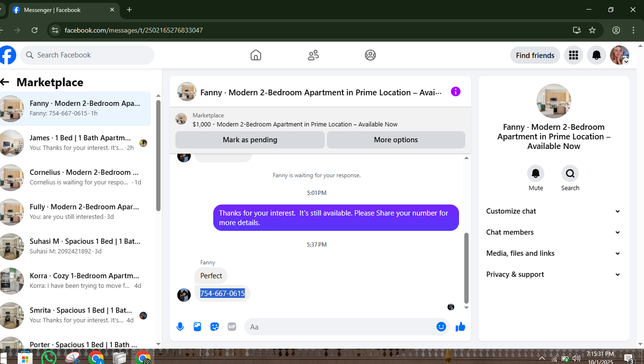Viewport: 644px width, 364px height.
Task: Expand Media, files and links section
Action: click(553, 253)
